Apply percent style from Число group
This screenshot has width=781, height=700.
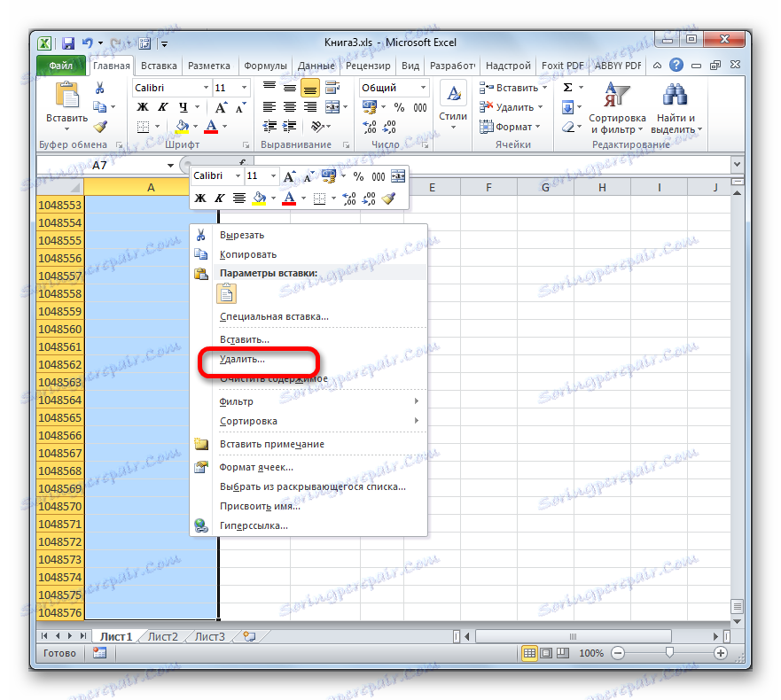point(397,107)
